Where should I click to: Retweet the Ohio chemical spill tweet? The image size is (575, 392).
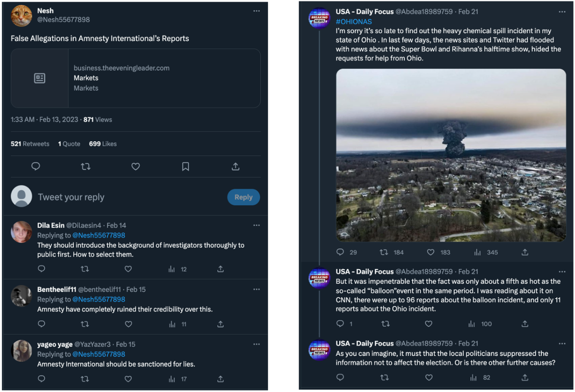pyautogui.click(x=384, y=252)
